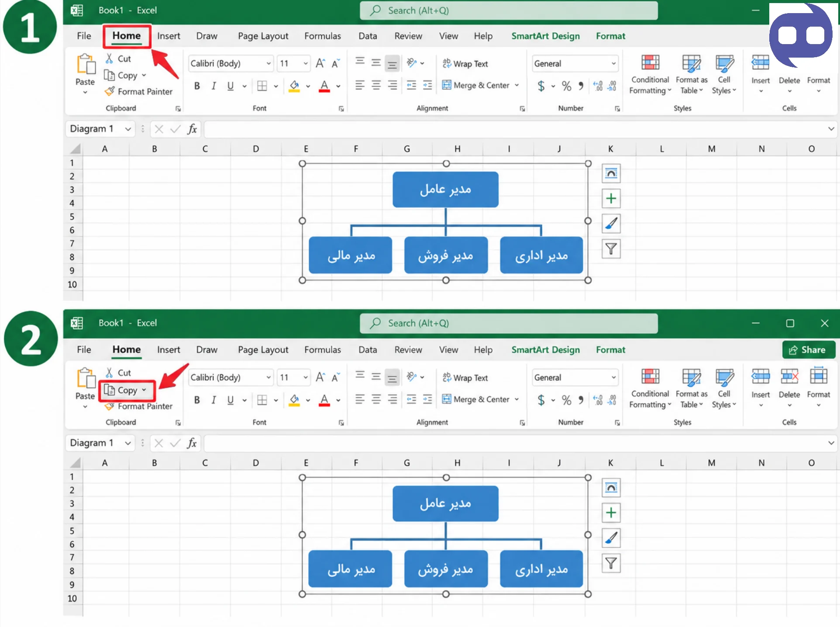Click Decrease Font Size in the bottom window

(x=335, y=377)
